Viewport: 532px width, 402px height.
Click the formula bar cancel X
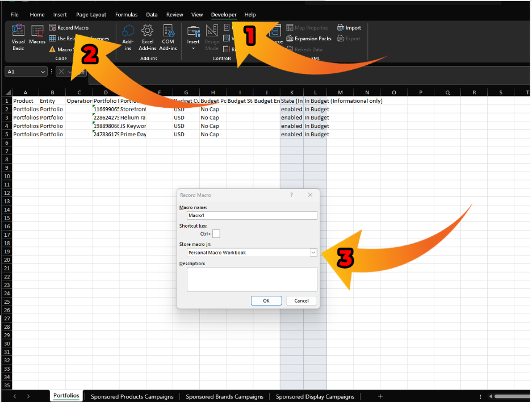pos(61,71)
